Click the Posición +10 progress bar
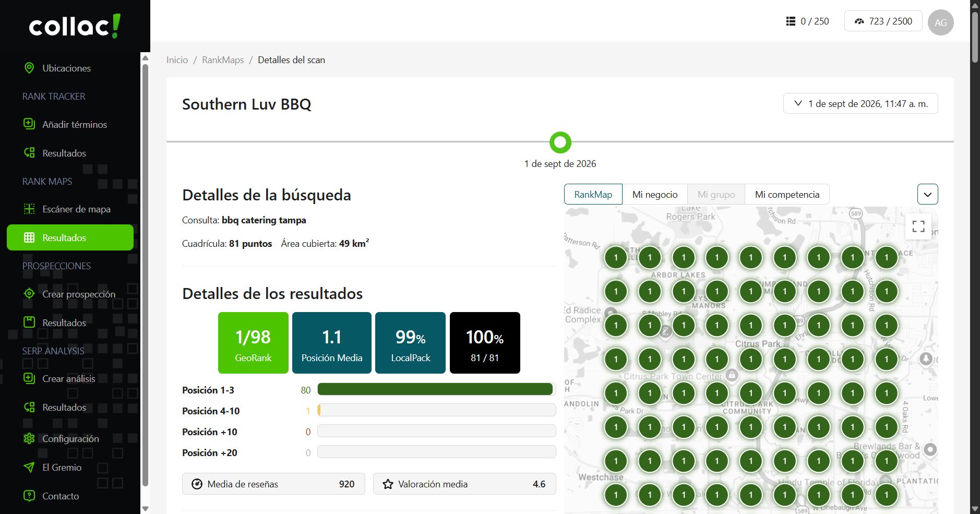 pyautogui.click(x=436, y=431)
